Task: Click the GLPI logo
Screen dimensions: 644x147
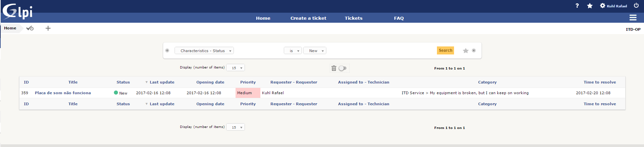Action: [18, 12]
